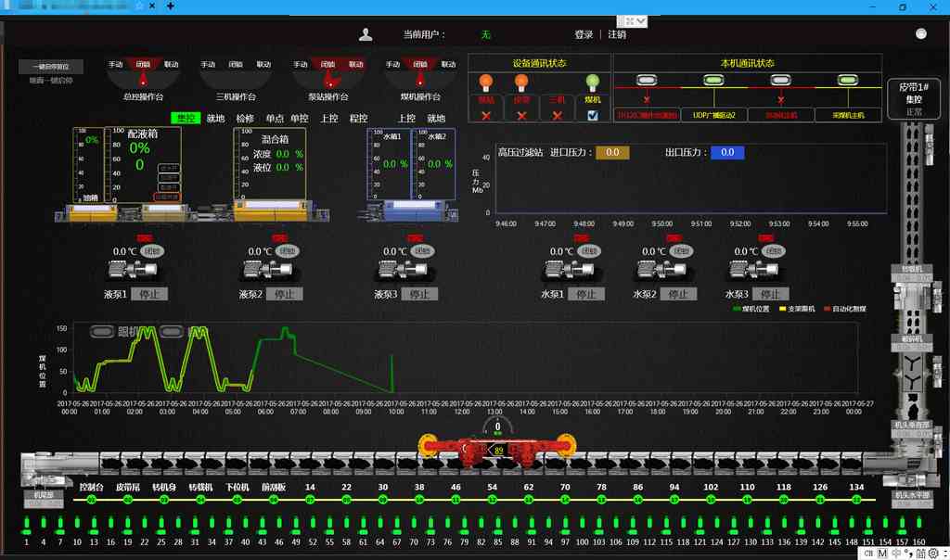The image size is (950, 560).
Task: Click the 混合箱 tank icon
Action: tap(269, 210)
